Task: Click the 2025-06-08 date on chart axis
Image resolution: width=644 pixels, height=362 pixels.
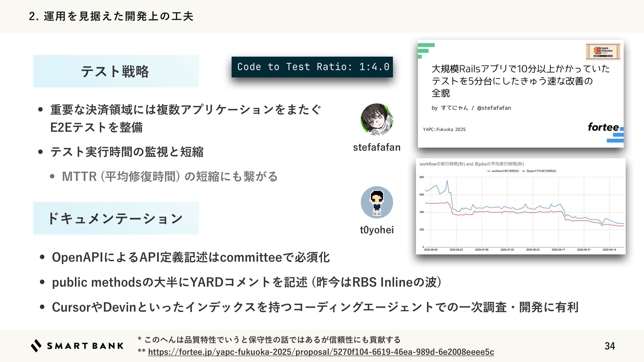Action: (x=431, y=250)
